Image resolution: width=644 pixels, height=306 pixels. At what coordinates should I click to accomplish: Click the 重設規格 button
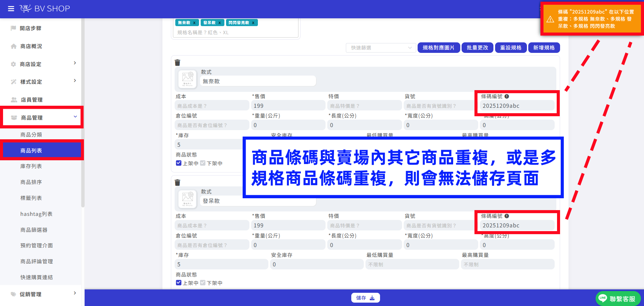point(511,48)
